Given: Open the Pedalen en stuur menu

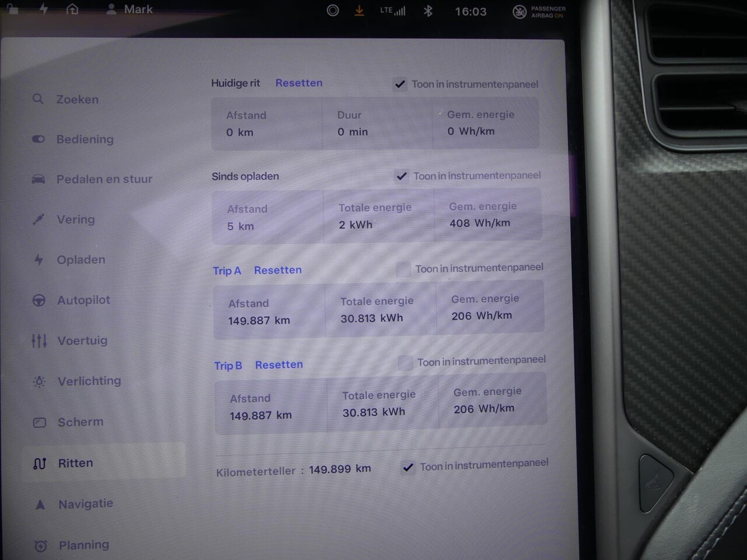Looking at the screenshot, I should [104, 179].
